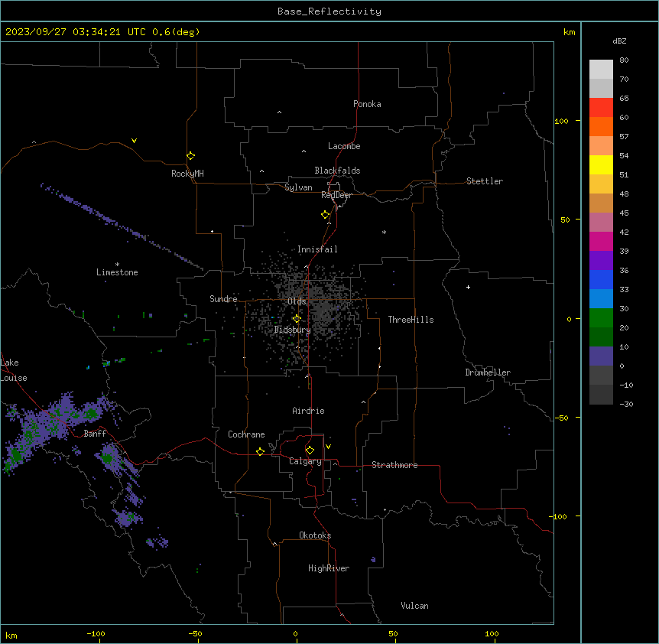Click the RockyMH label
Viewport: 659px width, 644px height.
(x=187, y=174)
